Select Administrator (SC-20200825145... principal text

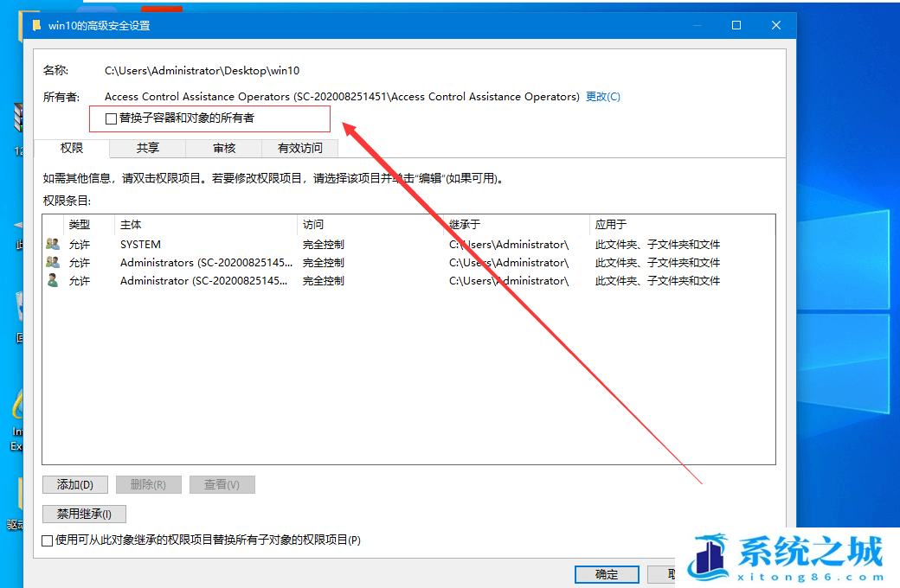(203, 281)
